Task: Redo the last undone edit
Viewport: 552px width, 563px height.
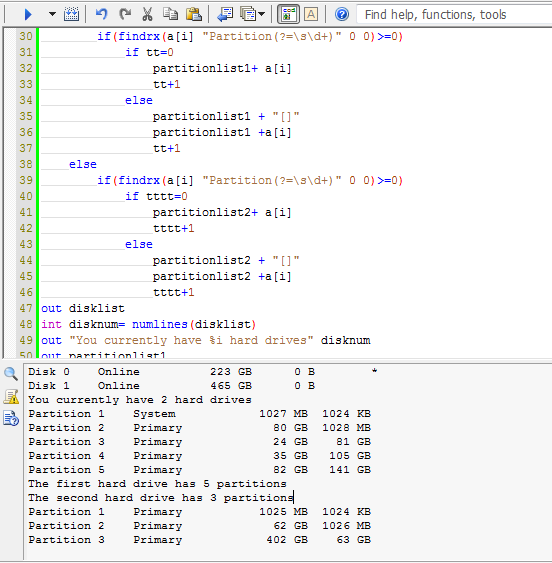Action: coord(125,14)
